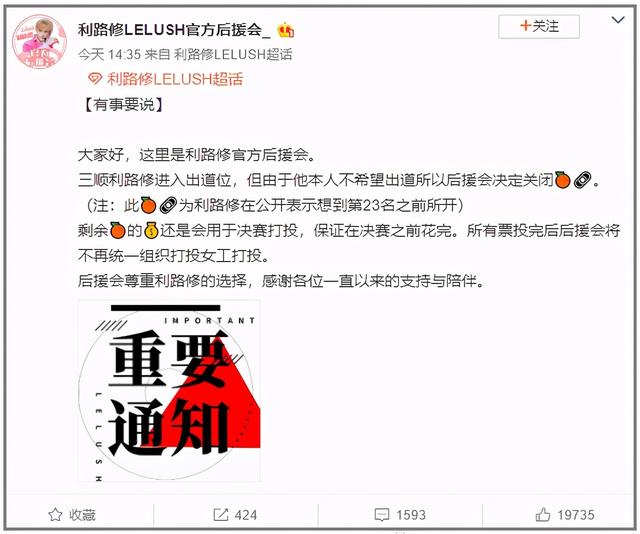This screenshot has height=534, width=640.
Task: Open the 1593 comments section
Action: click(x=411, y=515)
